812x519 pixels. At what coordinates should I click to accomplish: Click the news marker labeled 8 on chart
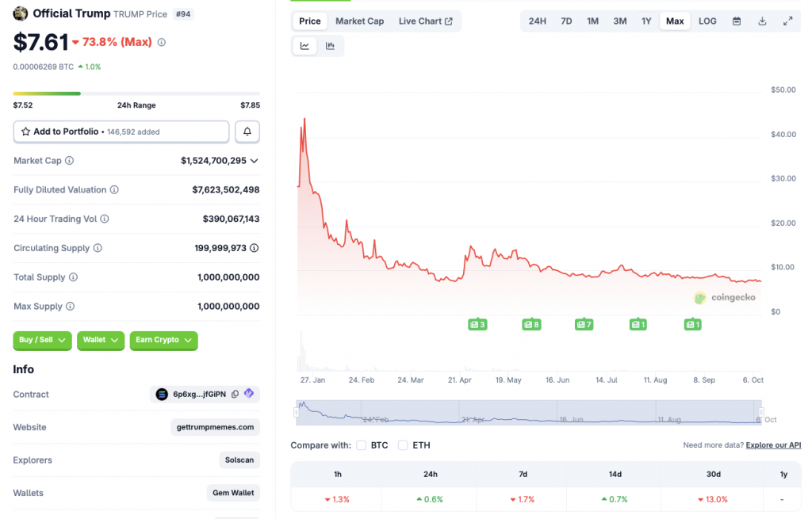coord(531,324)
